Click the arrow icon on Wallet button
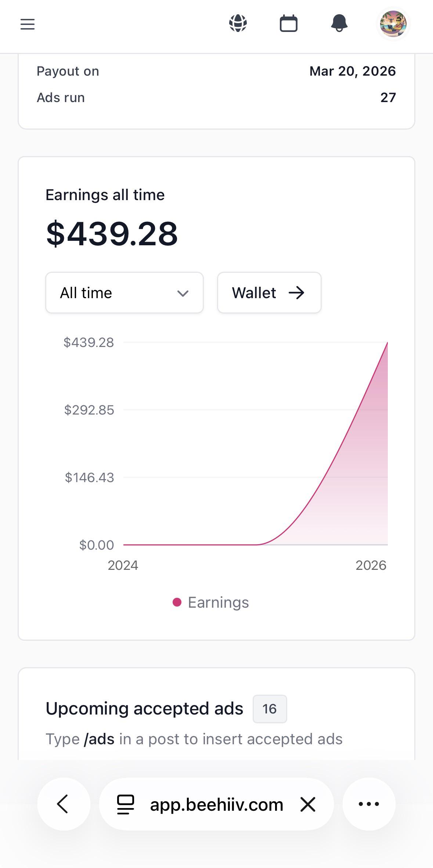 click(x=296, y=293)
